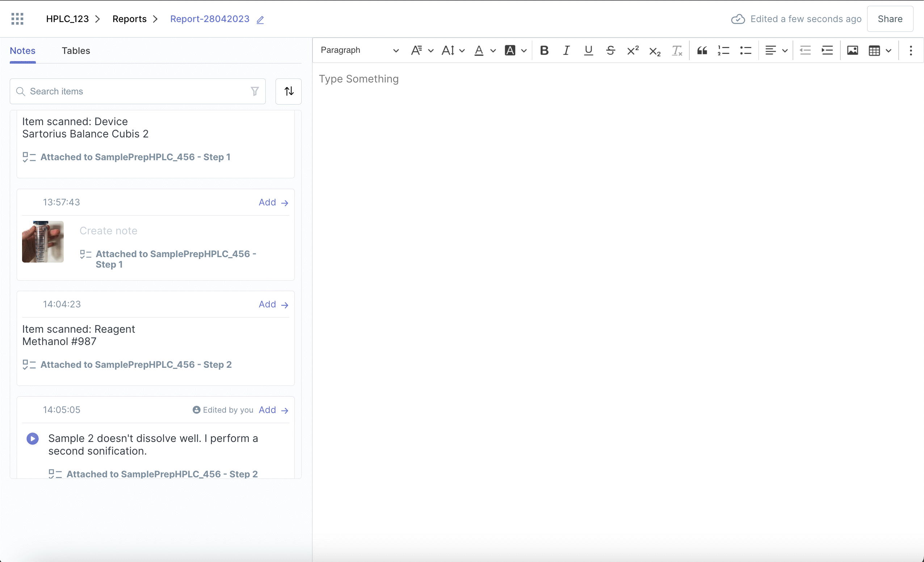
Task: Click the clear formatting icon
Action: 677,50
